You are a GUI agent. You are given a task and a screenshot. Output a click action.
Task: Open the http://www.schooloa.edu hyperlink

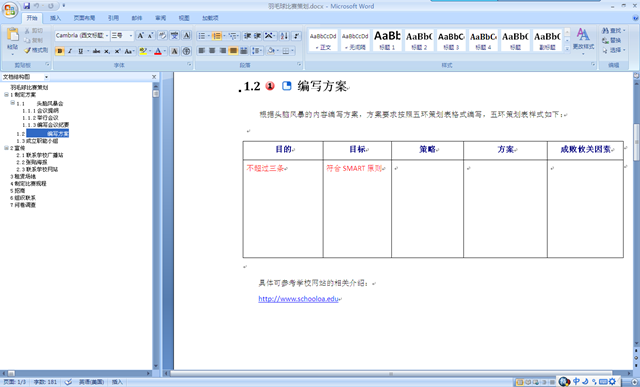[298, 299]
